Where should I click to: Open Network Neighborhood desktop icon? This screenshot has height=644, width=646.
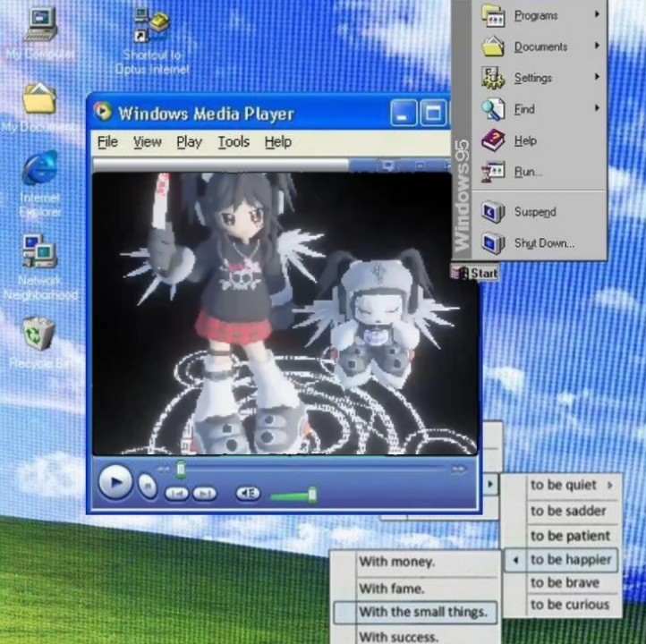(39, 253)
